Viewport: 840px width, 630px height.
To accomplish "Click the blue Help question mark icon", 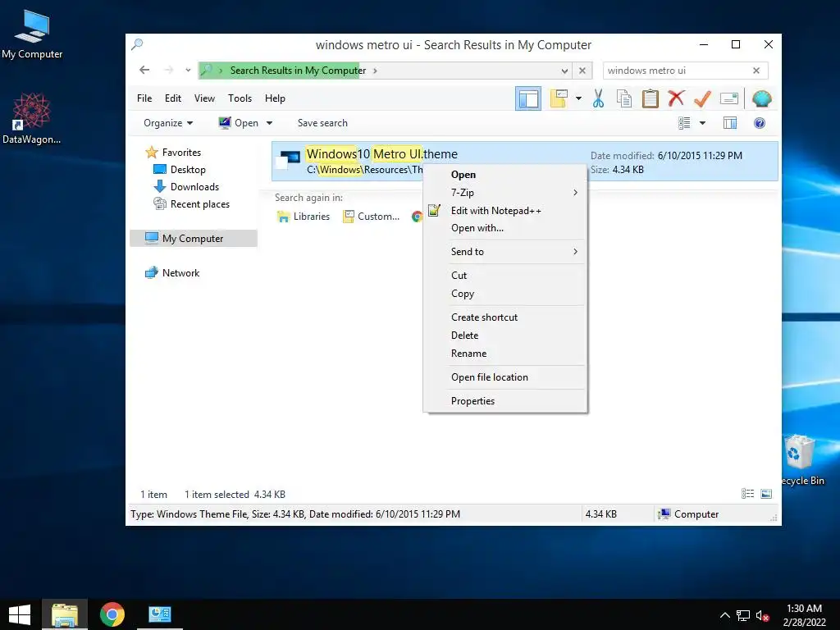I will (759, 123).
